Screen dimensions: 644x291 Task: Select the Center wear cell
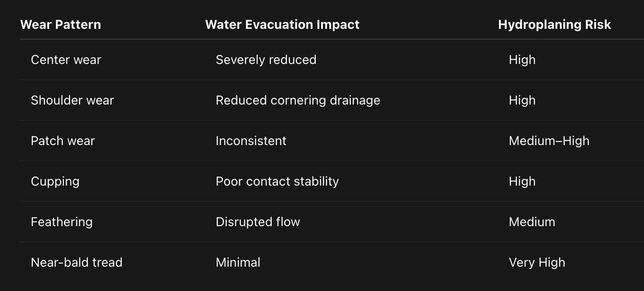[66, 59]
